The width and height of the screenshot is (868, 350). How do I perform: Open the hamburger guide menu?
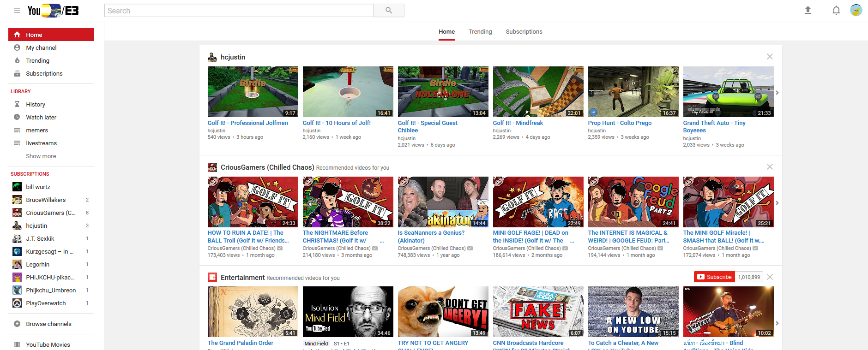17,11
